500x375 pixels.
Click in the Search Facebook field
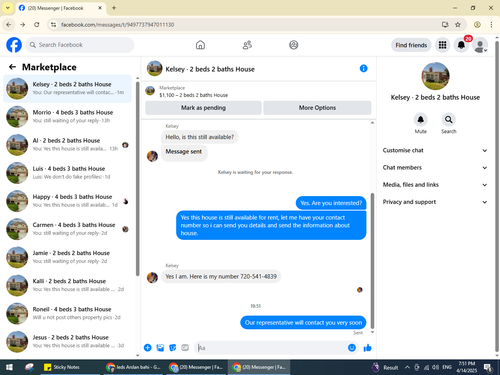point(80,45)
